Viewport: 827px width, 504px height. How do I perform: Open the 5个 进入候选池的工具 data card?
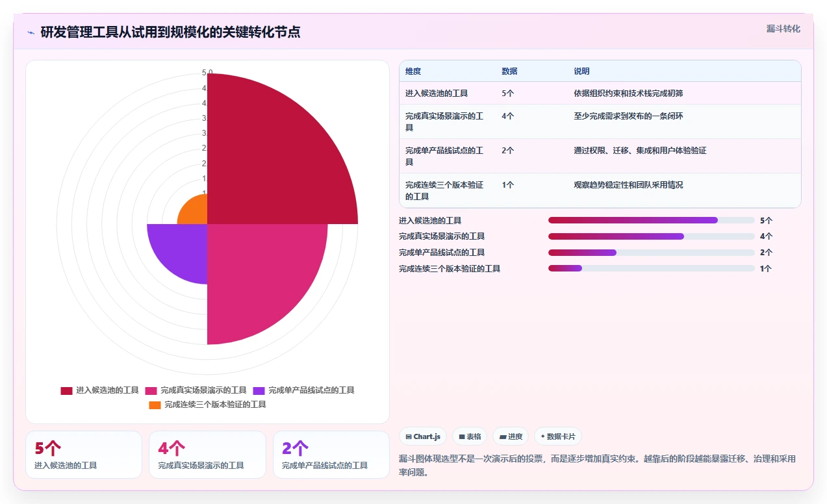(x=84, y=455)
